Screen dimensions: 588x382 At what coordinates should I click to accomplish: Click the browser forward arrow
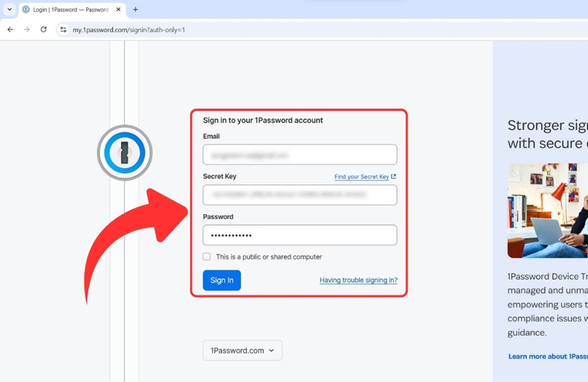tap(26, 29)
